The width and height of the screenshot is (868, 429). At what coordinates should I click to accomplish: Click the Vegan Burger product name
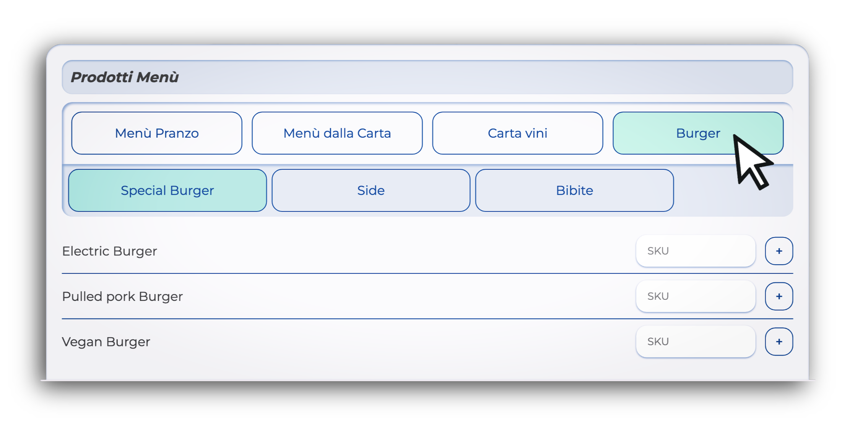coord(106,341)
